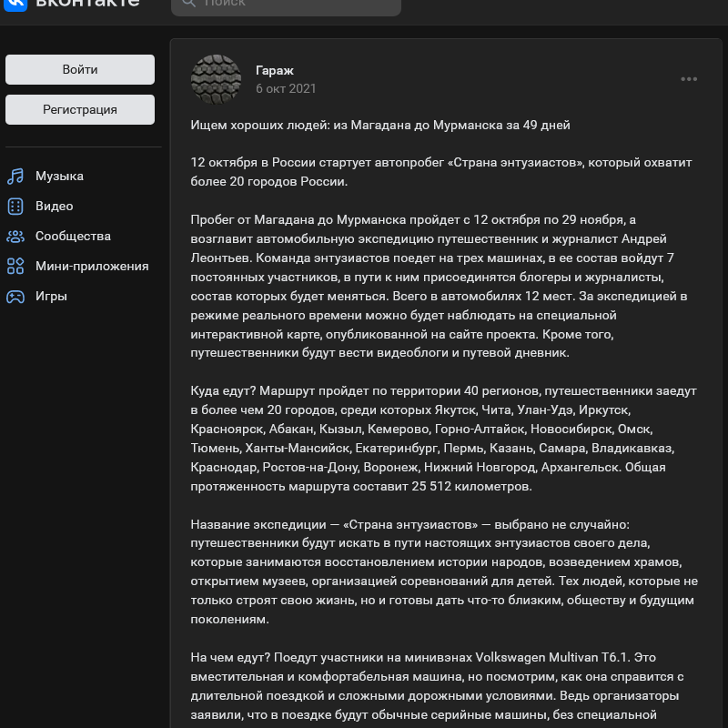Click the Видео icon in the sidebar
This screenshot has height=728, width=728.
click(15, 206)
